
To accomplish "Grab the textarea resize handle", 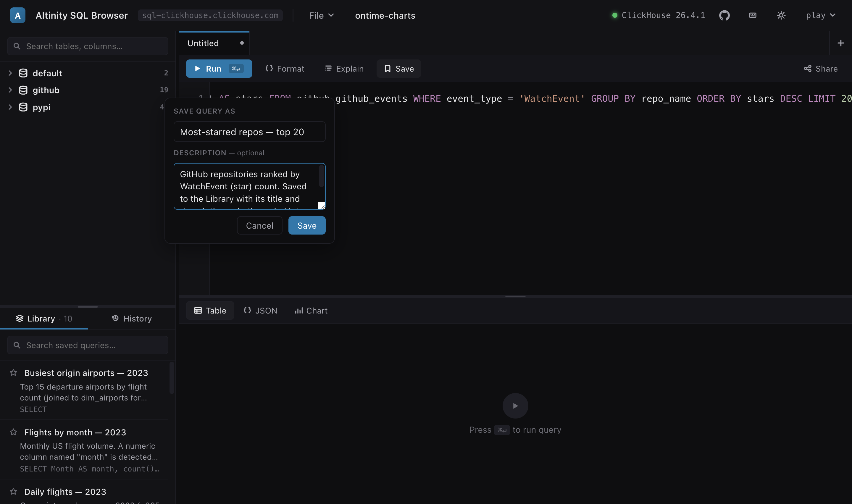I will pos(322,206).
